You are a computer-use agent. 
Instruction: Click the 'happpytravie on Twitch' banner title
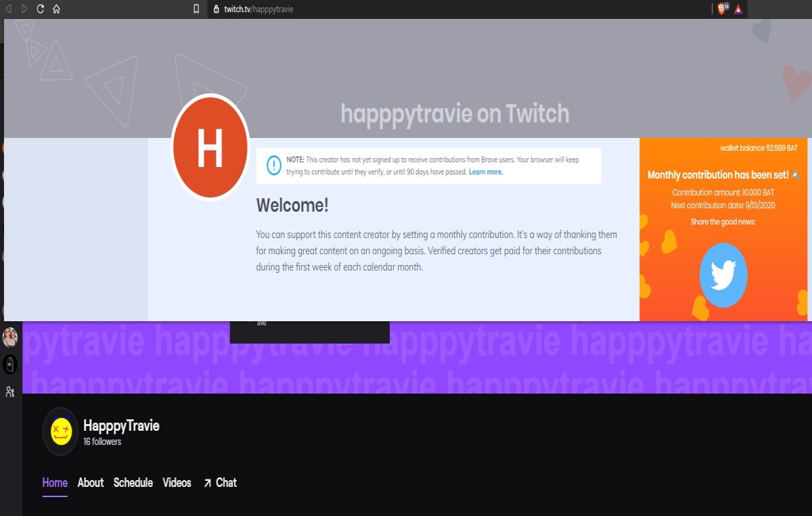(x=455, y=114)
